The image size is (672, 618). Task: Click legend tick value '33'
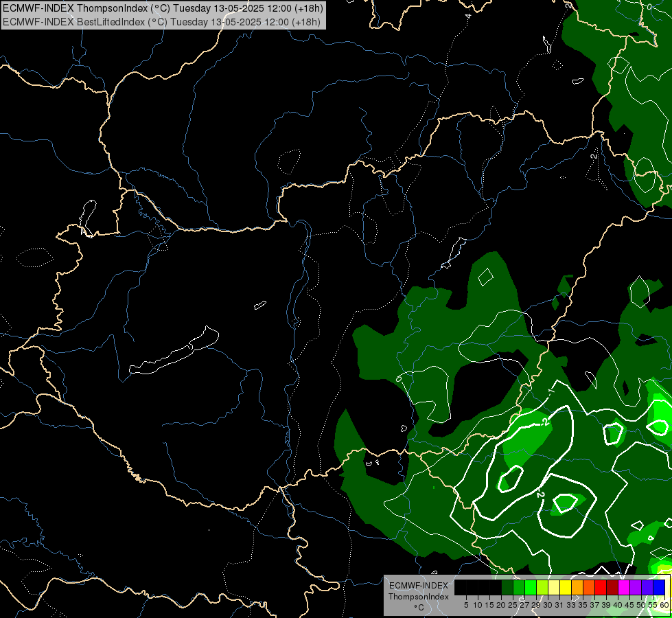point(571,605)
